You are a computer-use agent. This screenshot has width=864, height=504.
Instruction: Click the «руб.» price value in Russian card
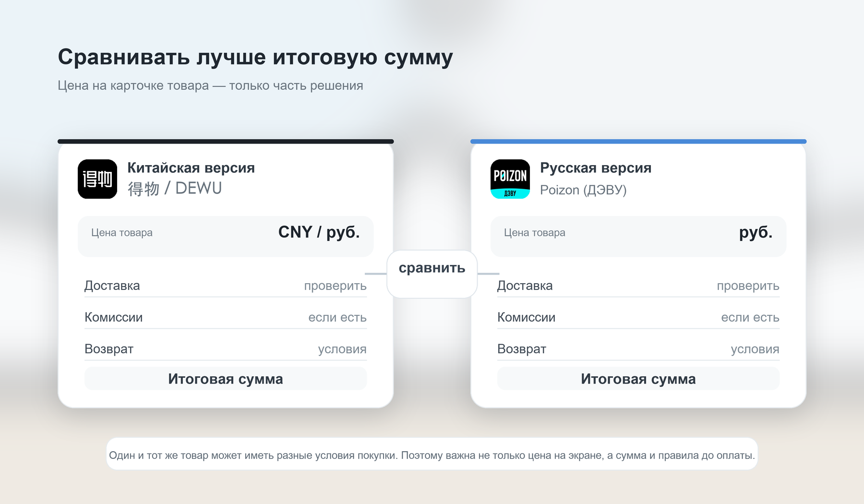(756, 233)
